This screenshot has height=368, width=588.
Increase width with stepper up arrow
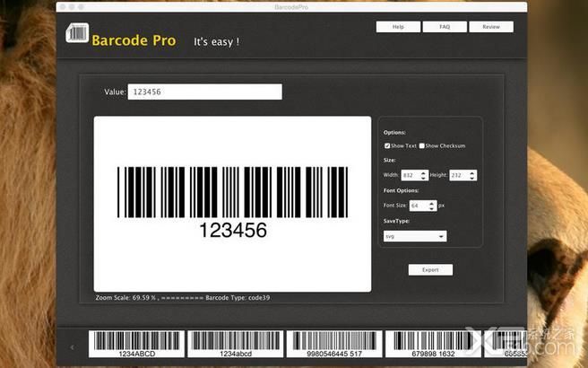pos(423,172)
